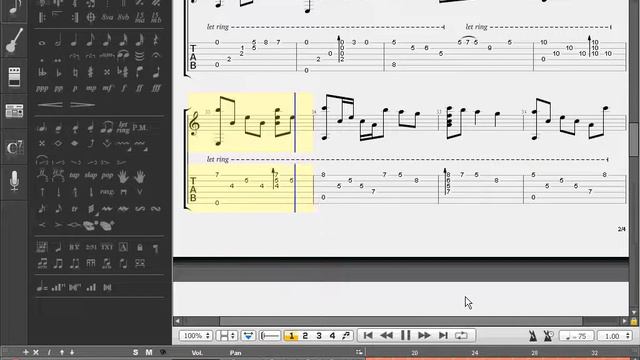Select voice 1
The height and width of the screenshot is (360, 640).
pos(291,336)
